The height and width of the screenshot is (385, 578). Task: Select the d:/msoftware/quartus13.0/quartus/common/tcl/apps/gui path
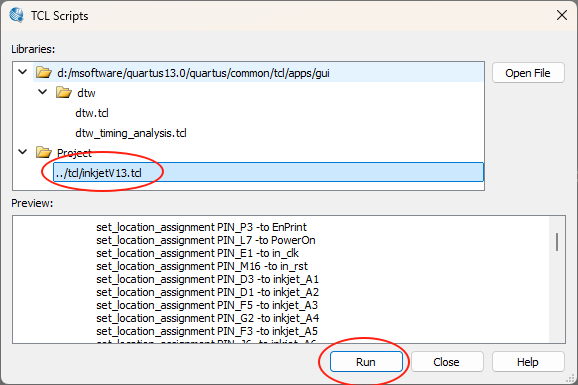pyautogui.click(x=193, y=73)
